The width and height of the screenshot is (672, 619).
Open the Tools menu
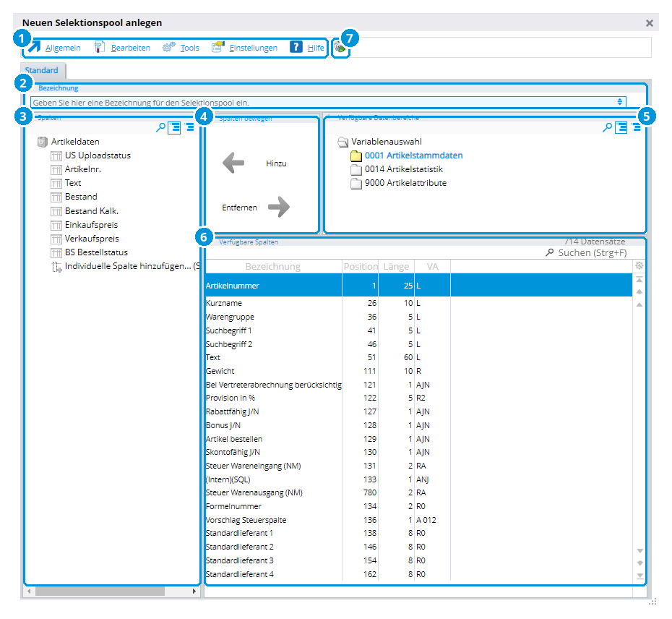coord(190,48)
